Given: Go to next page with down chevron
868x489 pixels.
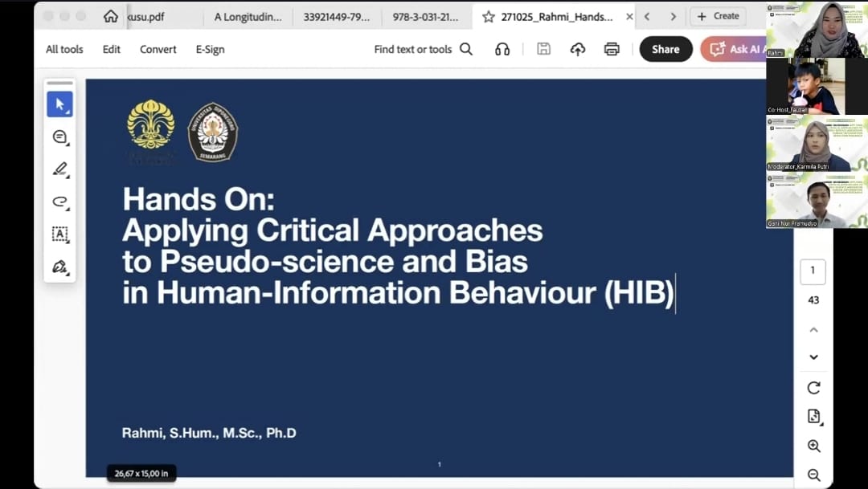Looking at the screenshot, I should [x=813, y=357].
